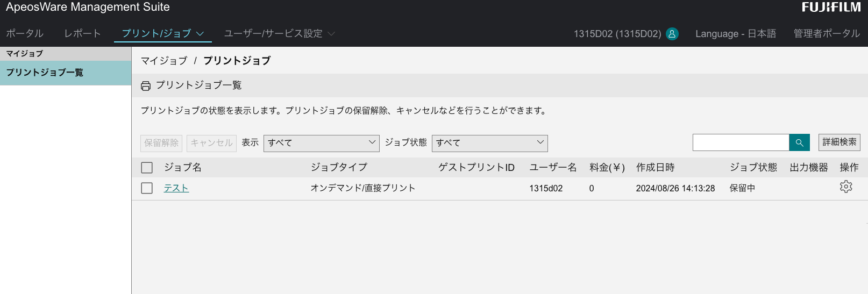Open the レポート menu item
This screenshot has height=294, width=868.
coord(82,33)
